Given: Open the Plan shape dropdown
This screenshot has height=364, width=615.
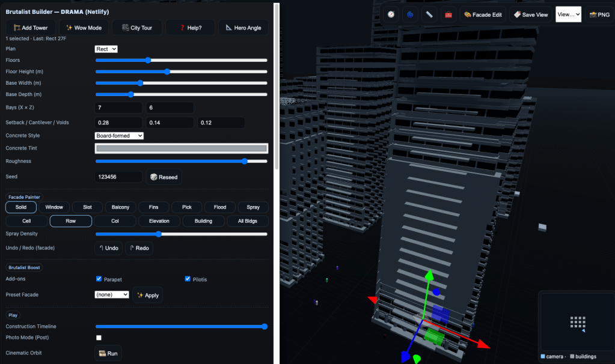Looking at the screenshot, I should [106, 49].
